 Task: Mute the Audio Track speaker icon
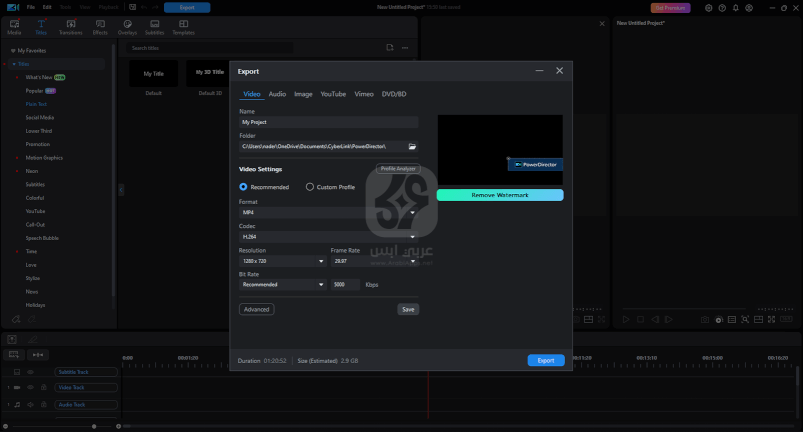(30, 404)
